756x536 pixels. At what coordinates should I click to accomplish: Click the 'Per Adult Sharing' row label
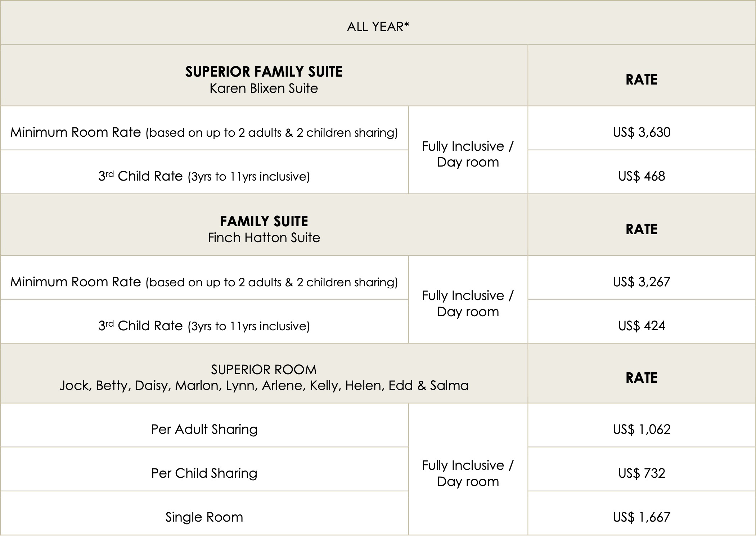204,429
